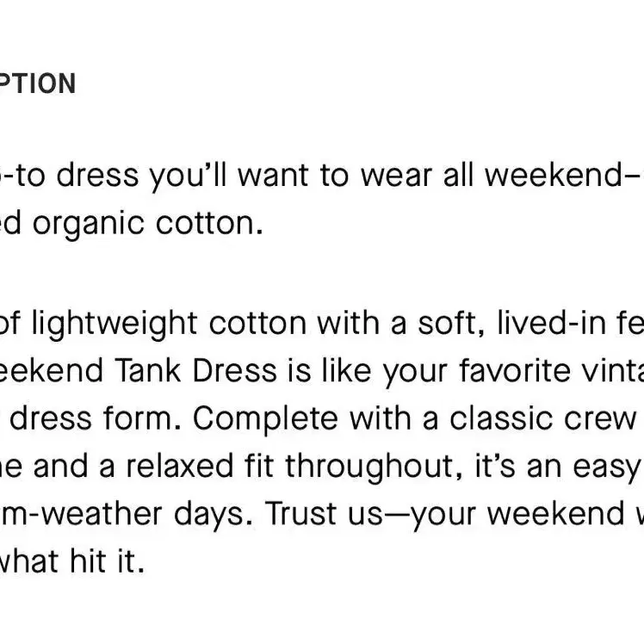The height and width of the screenshot is (644, 644).
Task: Click the closing words "hit it."
Action: tap(108, 561)
